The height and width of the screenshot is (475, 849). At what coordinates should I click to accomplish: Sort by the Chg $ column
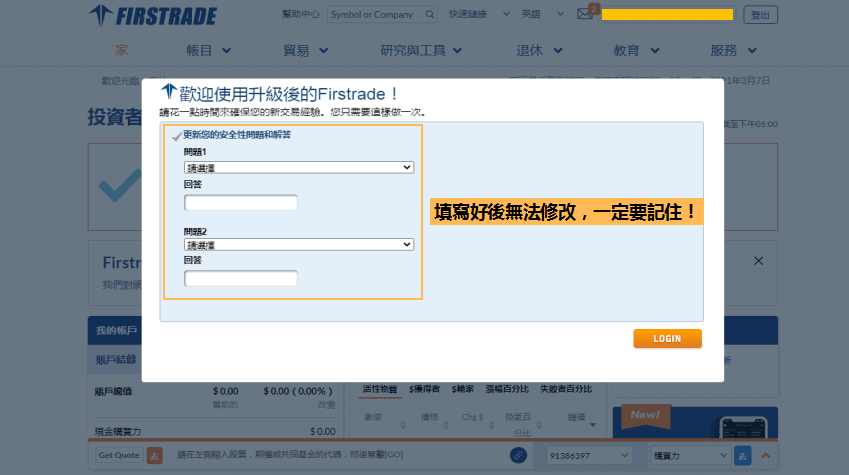472,417
